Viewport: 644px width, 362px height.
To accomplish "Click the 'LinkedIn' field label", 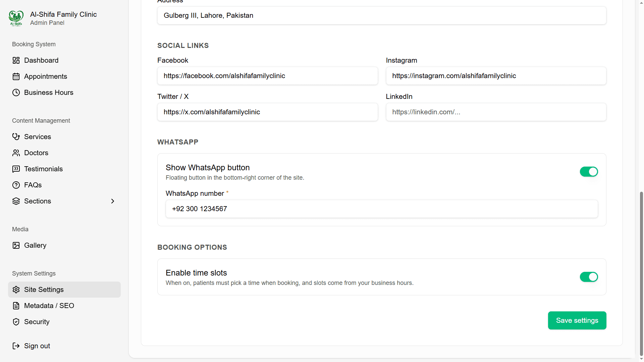I will [399, 97].
